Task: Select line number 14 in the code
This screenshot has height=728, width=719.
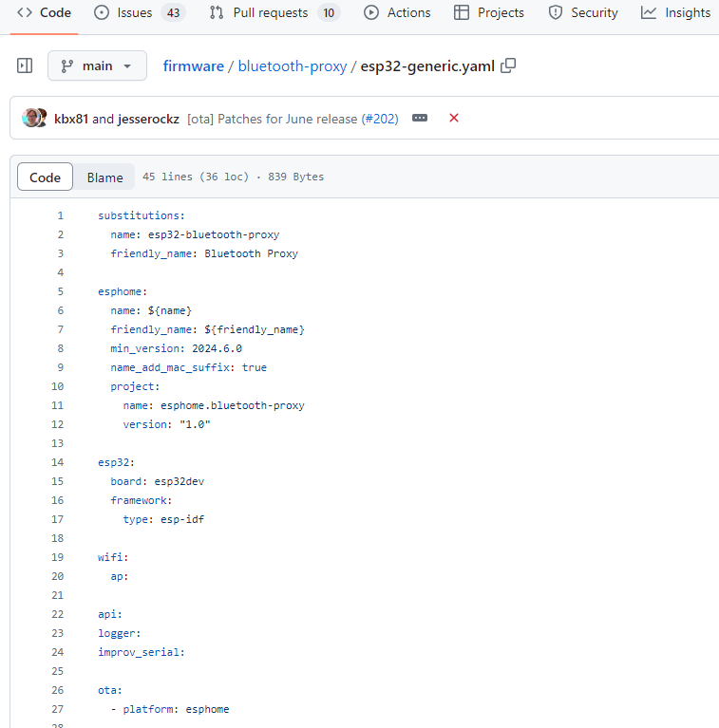Action: [x=58, y=462]
